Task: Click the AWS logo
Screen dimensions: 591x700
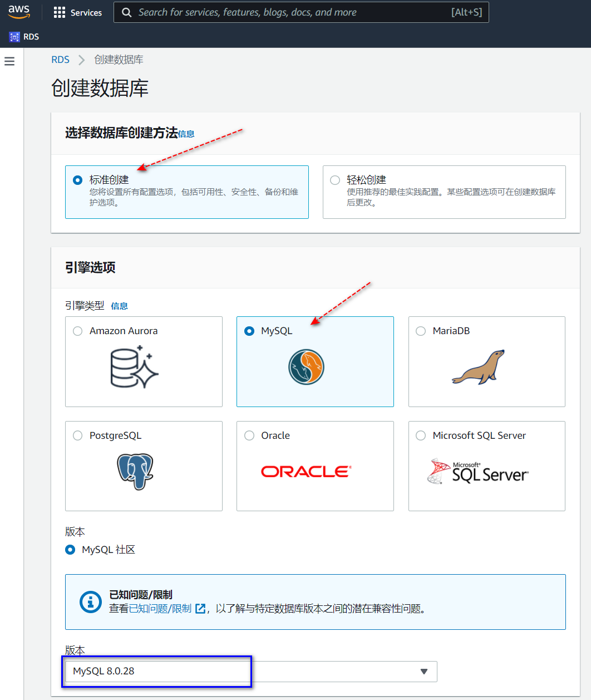Action: point(19,12)
